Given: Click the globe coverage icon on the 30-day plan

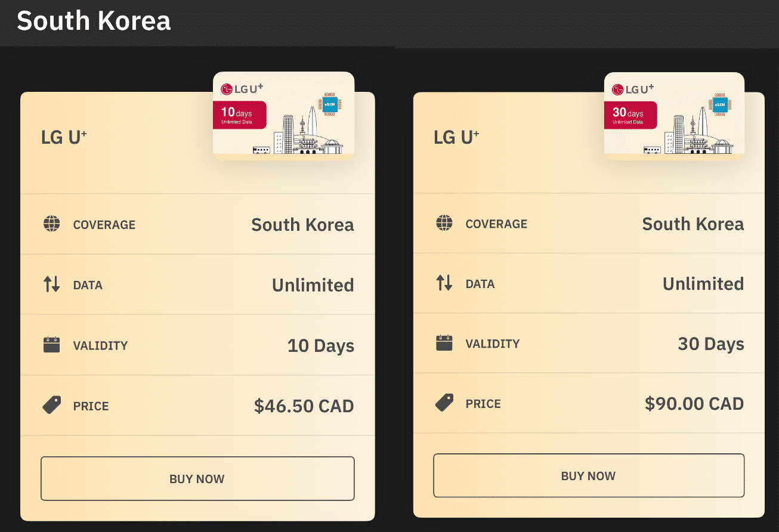Looking at the screenshot, I should pyautogui.click(x=444, y=224).
